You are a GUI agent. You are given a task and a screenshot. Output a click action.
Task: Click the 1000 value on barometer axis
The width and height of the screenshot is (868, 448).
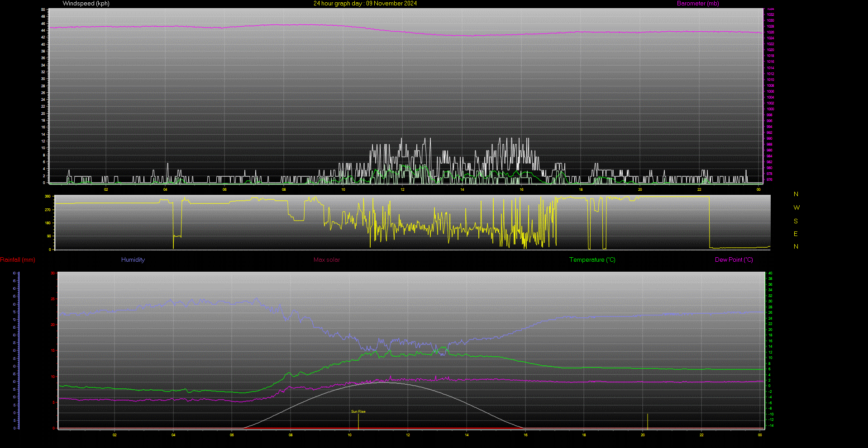pos(770,109)
